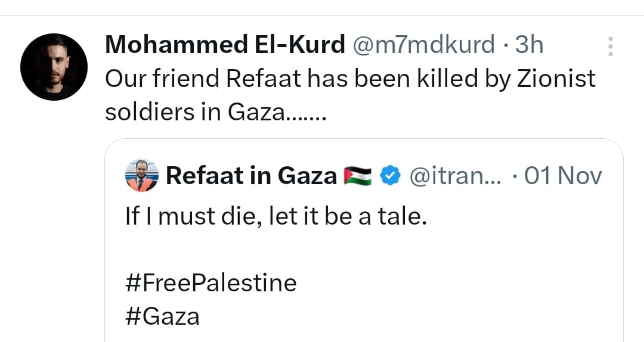Click the "soldiers in Gaza......." text line
The image size is (644, 342).
(x=215, y=111)
